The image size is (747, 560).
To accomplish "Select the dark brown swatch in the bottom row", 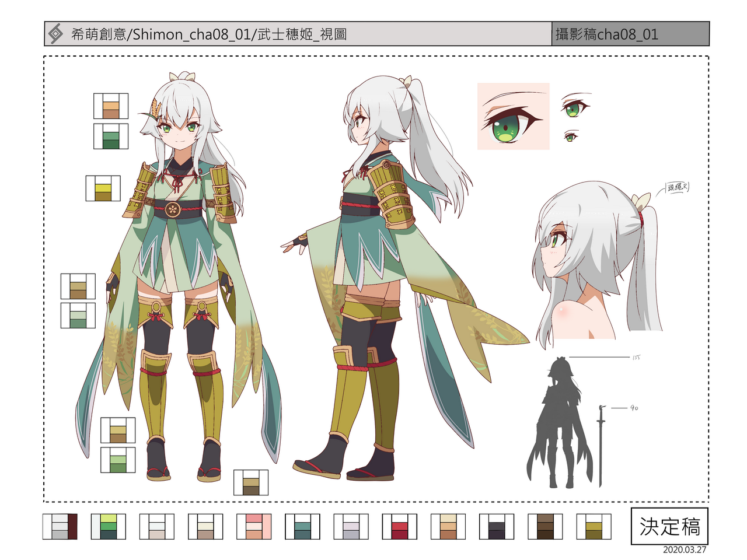I will click(544, 527).
